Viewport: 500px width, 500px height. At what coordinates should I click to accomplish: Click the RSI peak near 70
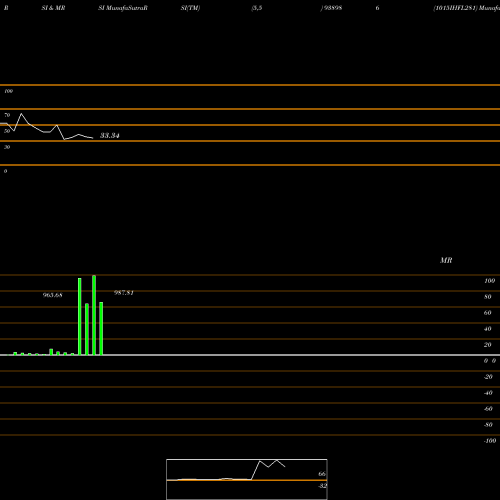point(22,114)
